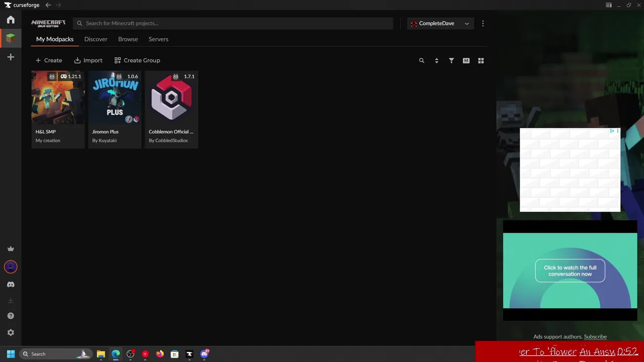Click the Import button
The width and height of the screenshot is (644, 362).
(x=88, y=60)
